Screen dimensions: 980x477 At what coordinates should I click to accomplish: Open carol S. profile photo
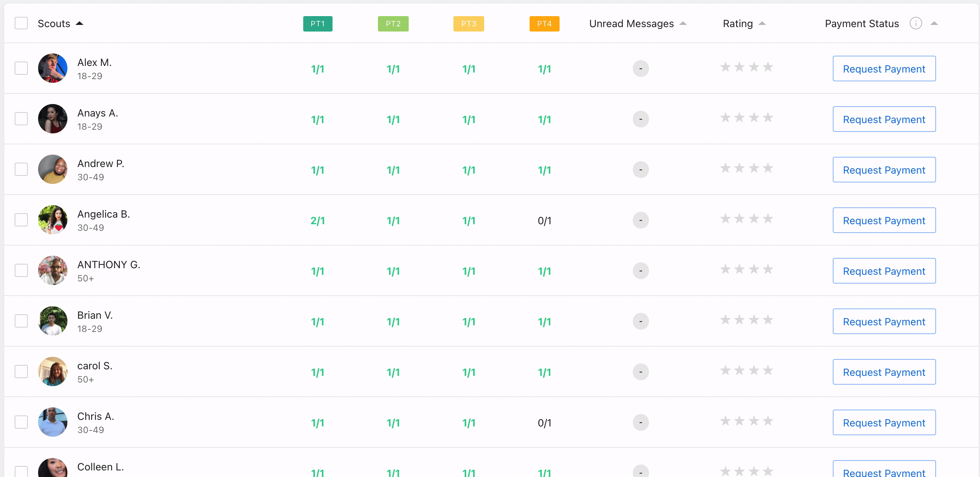click(x=53, y=371)
